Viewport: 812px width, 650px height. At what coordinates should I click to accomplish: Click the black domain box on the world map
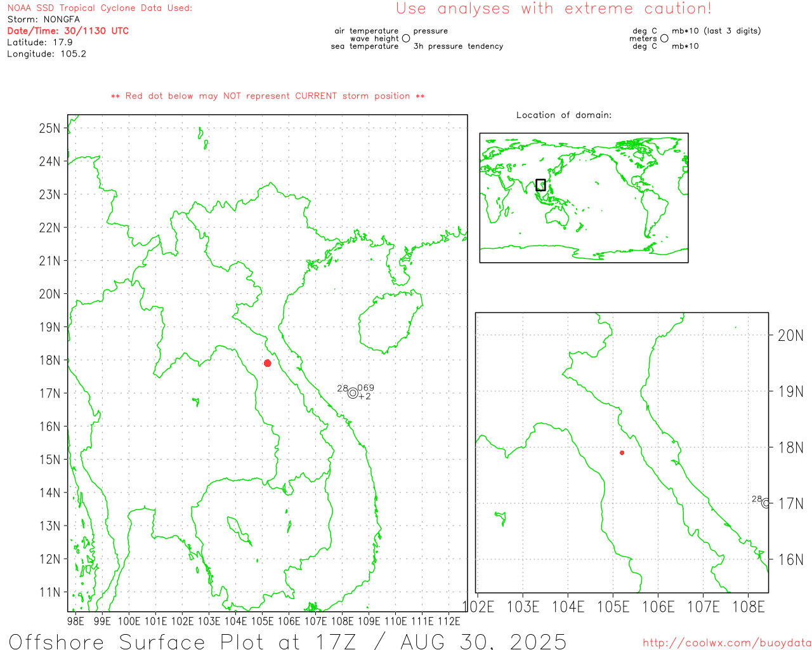point(540,185)
